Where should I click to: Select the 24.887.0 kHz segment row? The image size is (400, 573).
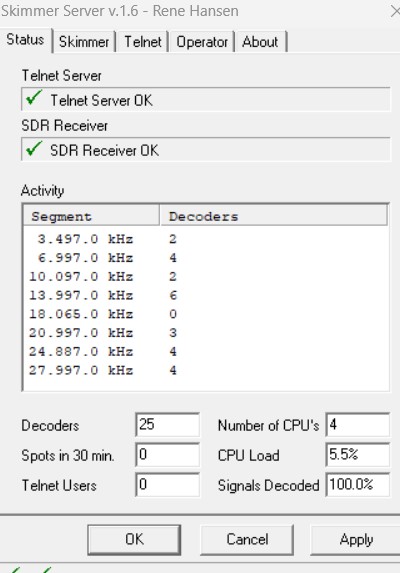pos(205,352)
